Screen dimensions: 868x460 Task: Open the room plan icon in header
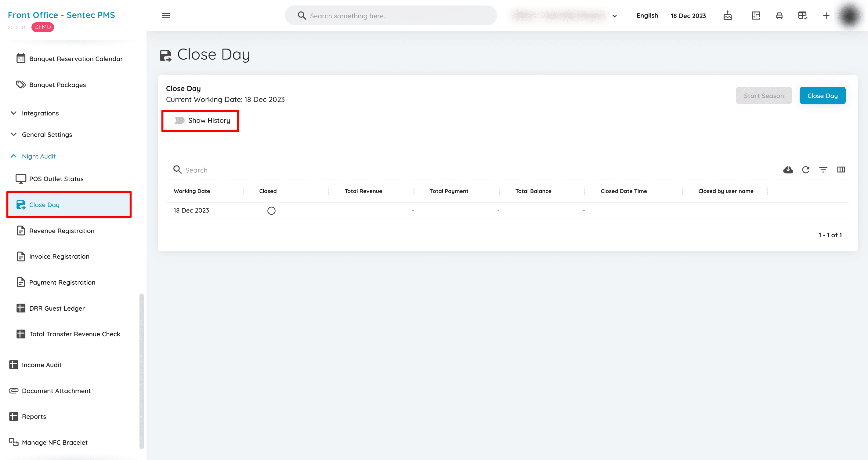pos(756,16)
